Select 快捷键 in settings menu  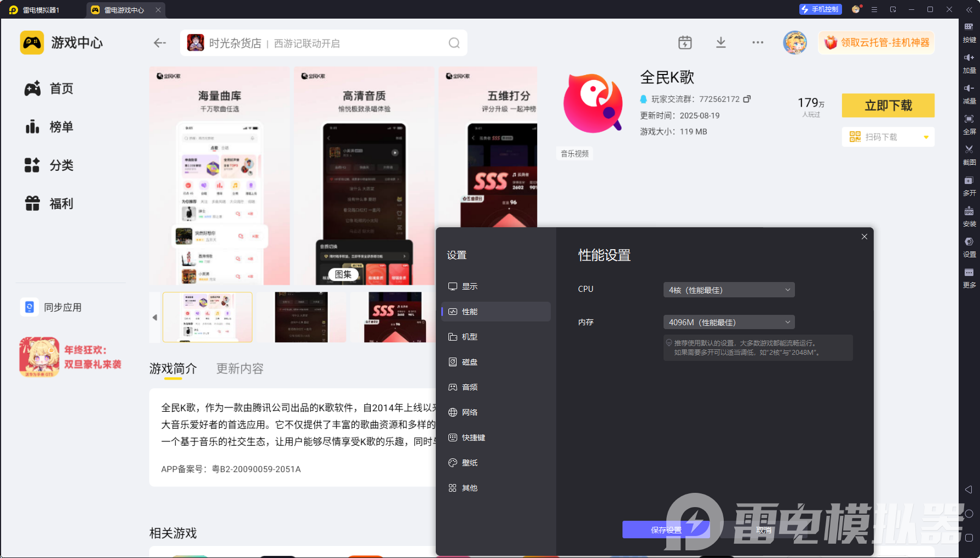click(495, 438)
